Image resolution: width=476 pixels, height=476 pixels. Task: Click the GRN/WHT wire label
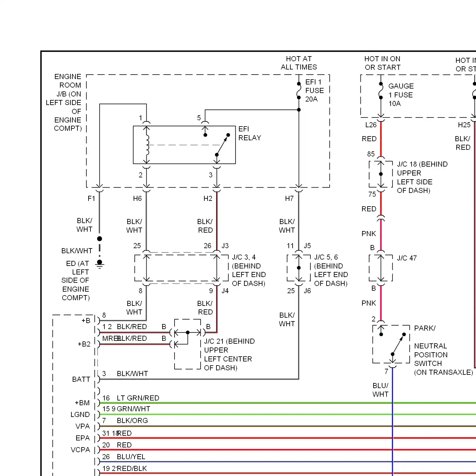click(x=134, y=409)
